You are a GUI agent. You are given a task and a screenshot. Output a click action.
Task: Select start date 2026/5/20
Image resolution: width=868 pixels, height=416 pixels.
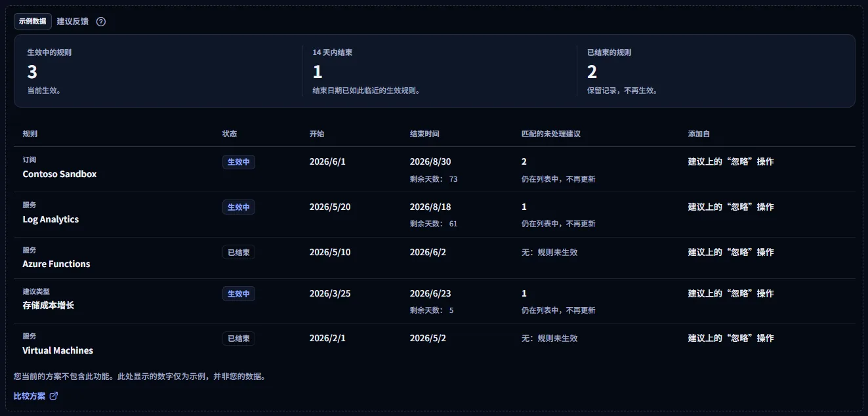point(330,207)
